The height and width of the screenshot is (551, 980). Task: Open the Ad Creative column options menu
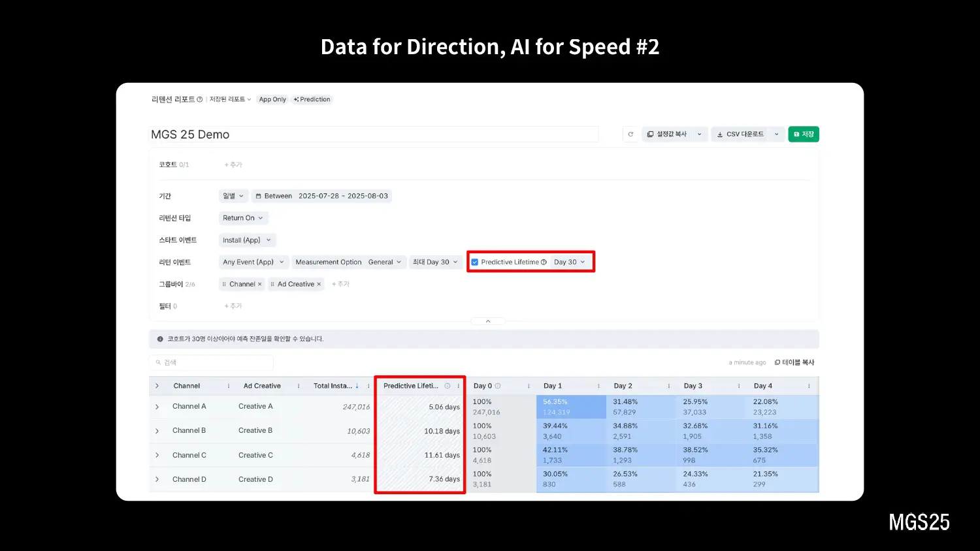tap(299, 386)
